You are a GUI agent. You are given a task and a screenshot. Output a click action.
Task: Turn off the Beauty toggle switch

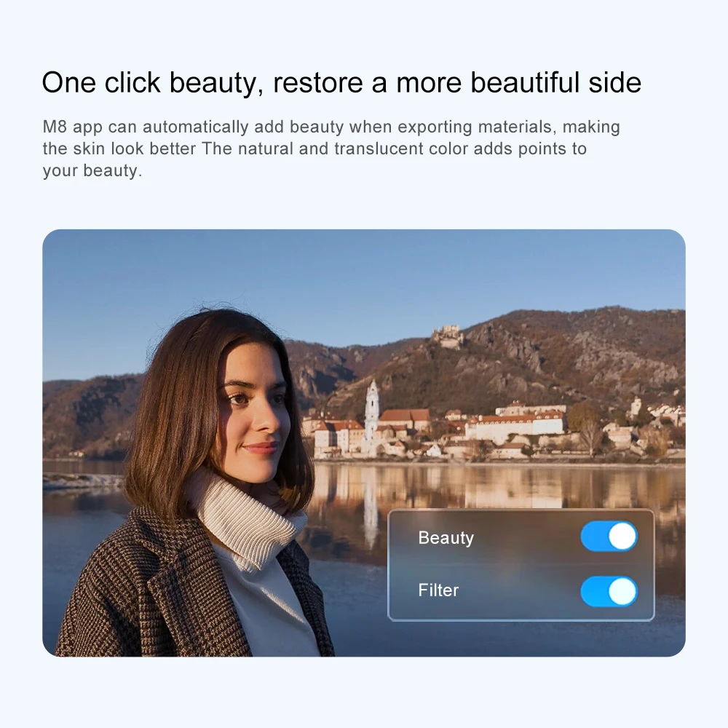(609, 537)
